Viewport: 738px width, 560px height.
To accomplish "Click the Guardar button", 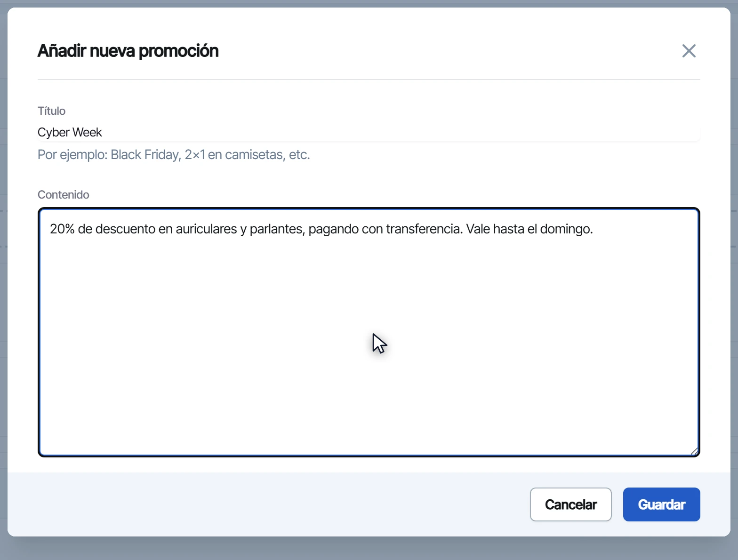I will point(661,504).
